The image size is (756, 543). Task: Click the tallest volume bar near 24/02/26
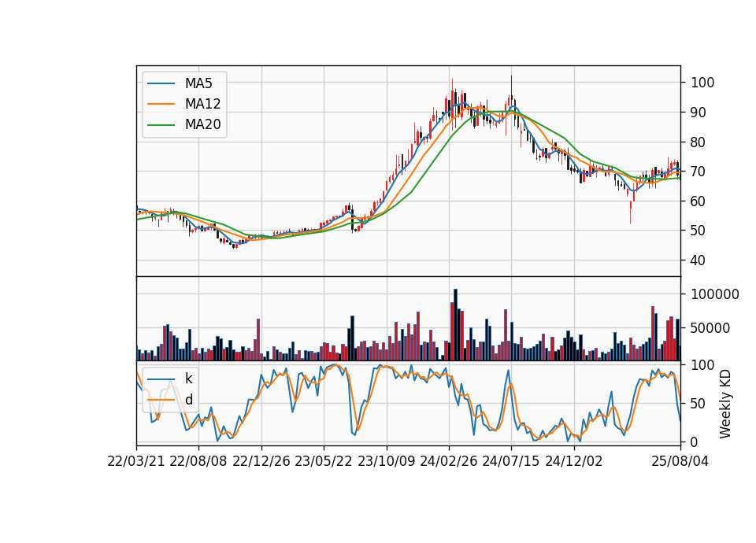456,325
